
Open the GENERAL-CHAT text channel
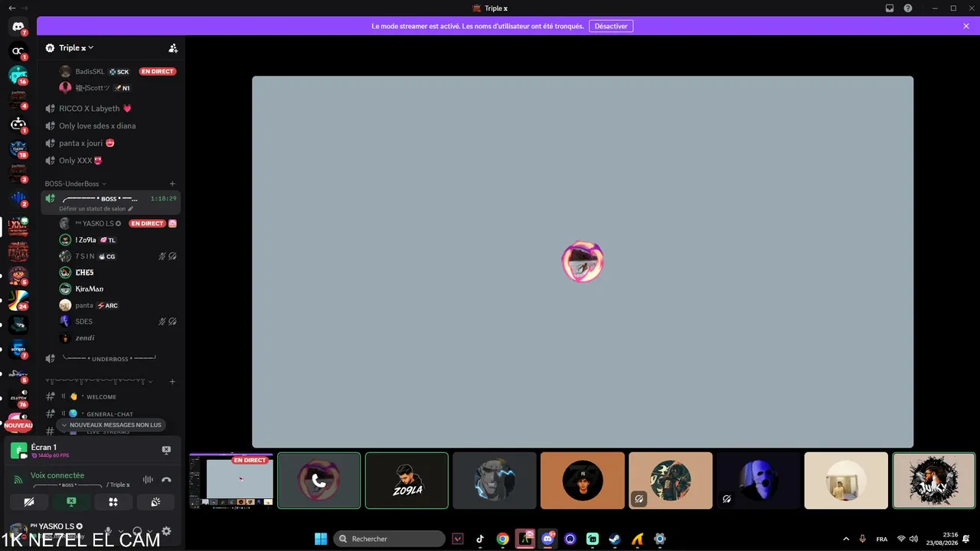pos(111,414)
